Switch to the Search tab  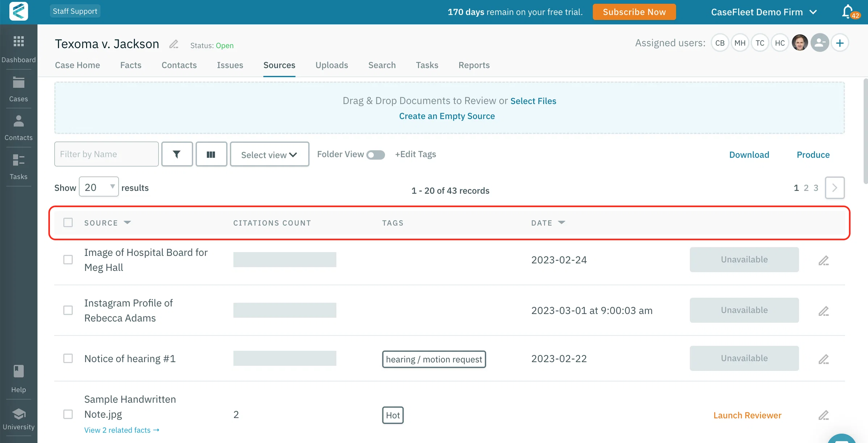[382, 65]
